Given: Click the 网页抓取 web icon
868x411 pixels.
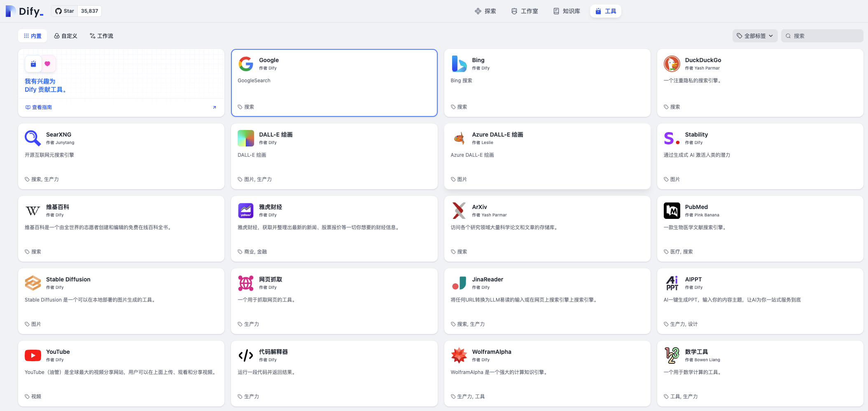Looking at the screenshot, I should [246, 283].
